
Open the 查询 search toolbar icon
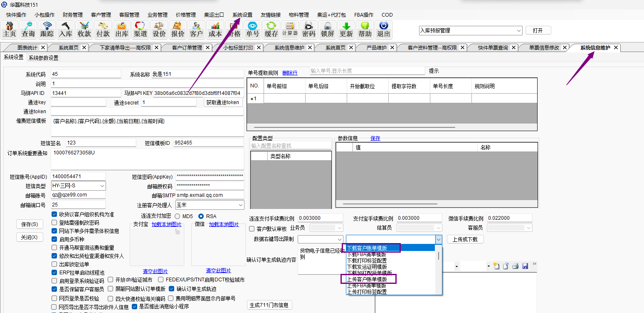28,30
